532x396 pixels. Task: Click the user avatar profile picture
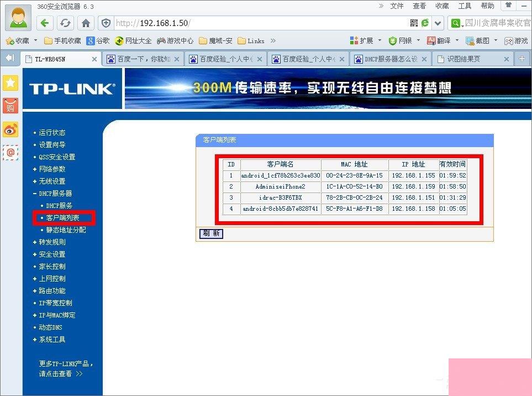(x=18, y=18)
